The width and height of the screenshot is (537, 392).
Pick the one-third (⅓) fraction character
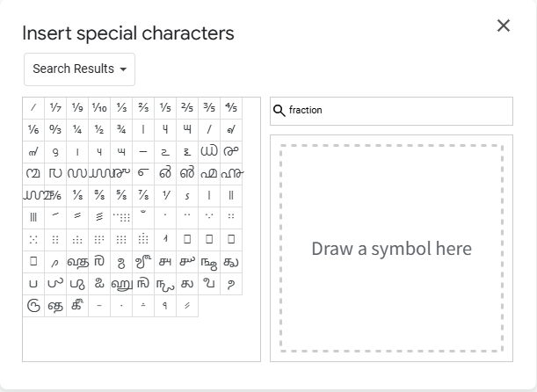coord(121,108)
